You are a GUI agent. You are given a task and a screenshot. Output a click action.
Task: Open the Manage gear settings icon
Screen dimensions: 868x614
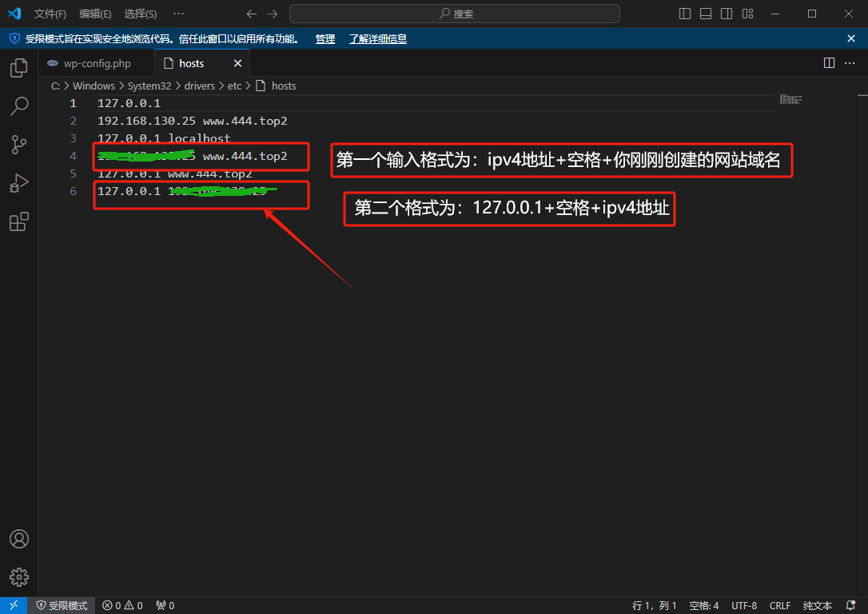(x=19, y=576)
